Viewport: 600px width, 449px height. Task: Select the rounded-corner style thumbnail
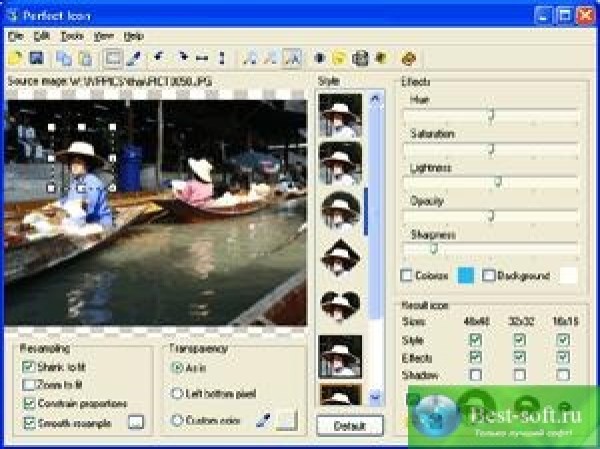click(x=340, y=163)
